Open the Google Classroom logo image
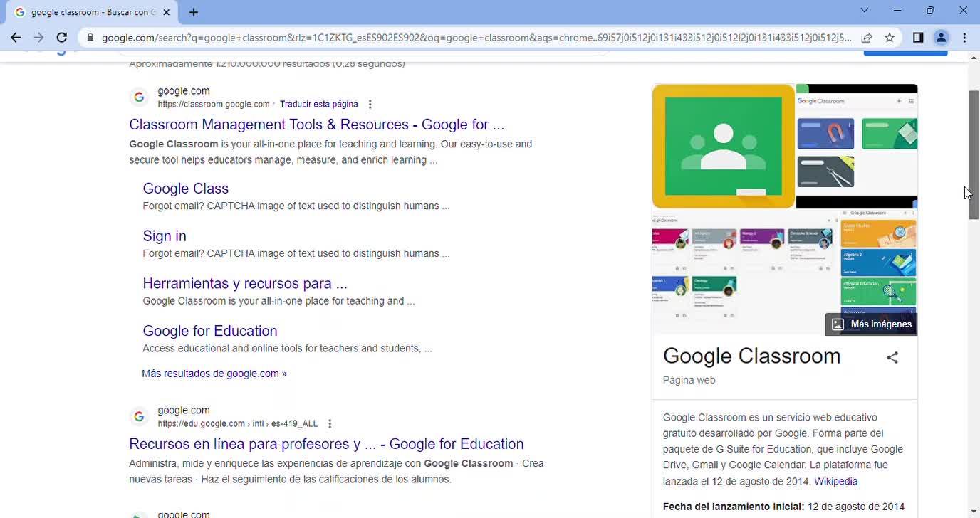The width and height of the screenshot is (980, 518). 723,146
